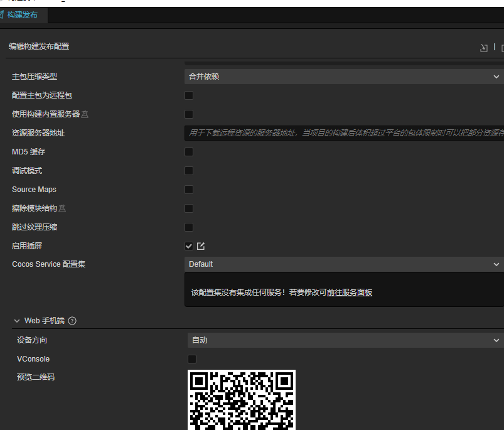Click the 预览二维码 QR code image

242,400
